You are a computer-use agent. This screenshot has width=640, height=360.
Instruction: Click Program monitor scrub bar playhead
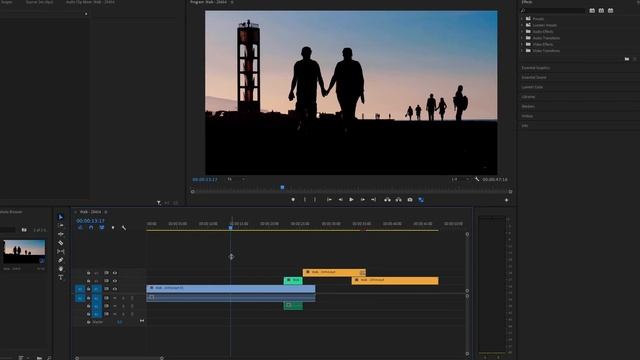[282, 187]
